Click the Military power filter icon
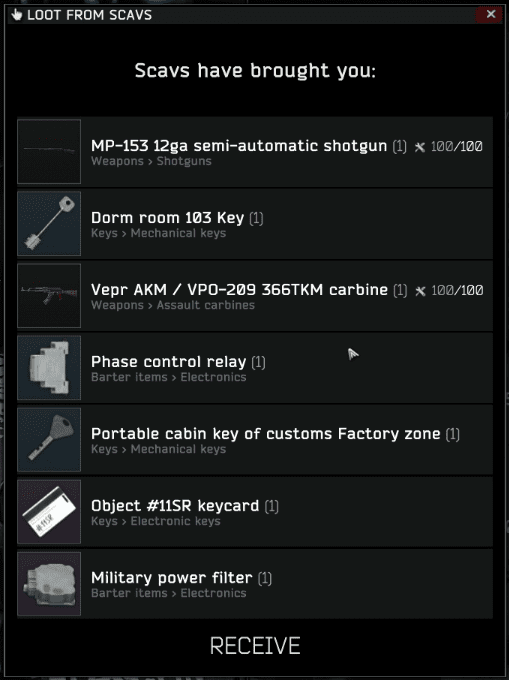The width and height of the screenshot is (509, 680). click(x=49, y=583)
